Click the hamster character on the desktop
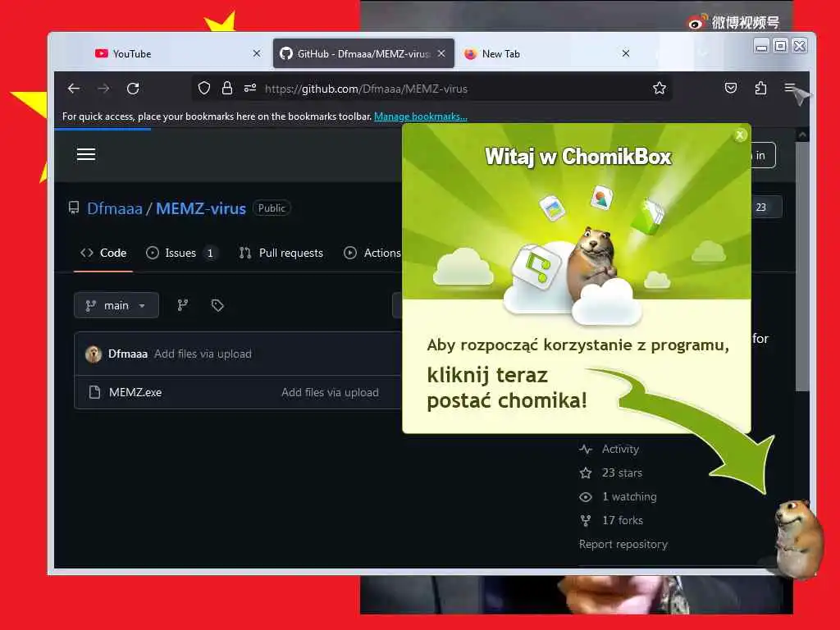This screenshot has width=840, height=630. point(797,539)
